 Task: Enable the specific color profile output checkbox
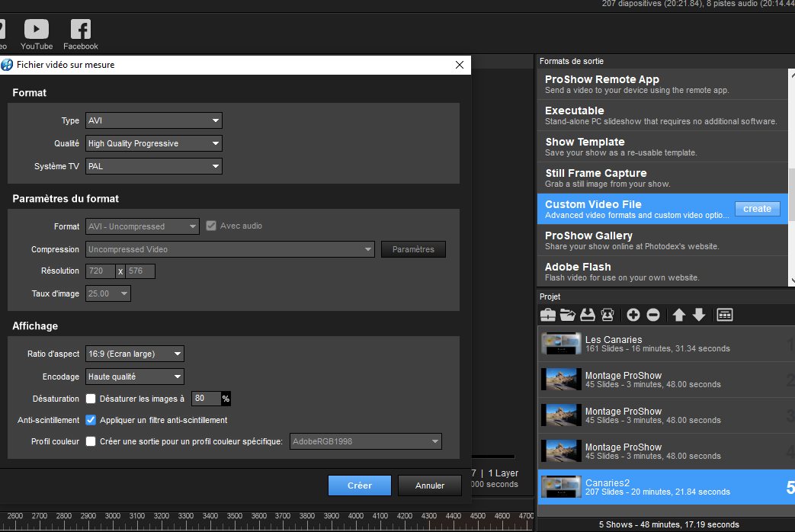point(91,441)
